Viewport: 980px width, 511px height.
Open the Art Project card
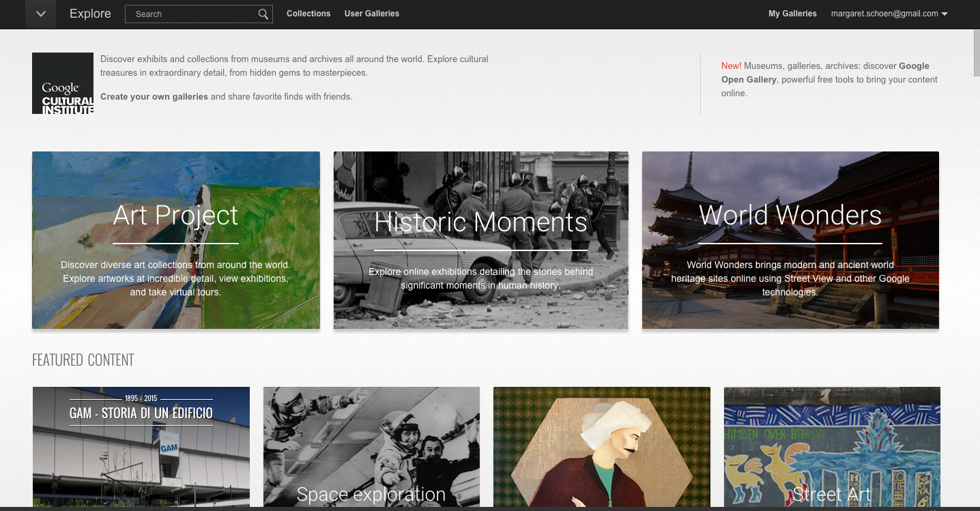click(x=176, y=240)
